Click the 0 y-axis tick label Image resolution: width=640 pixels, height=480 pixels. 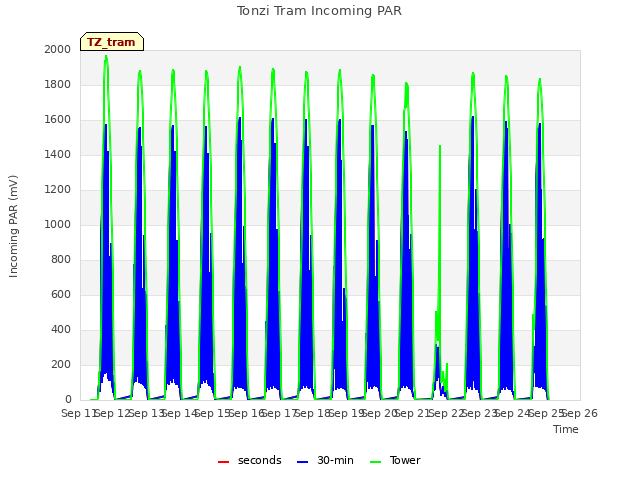pos(68,400)
